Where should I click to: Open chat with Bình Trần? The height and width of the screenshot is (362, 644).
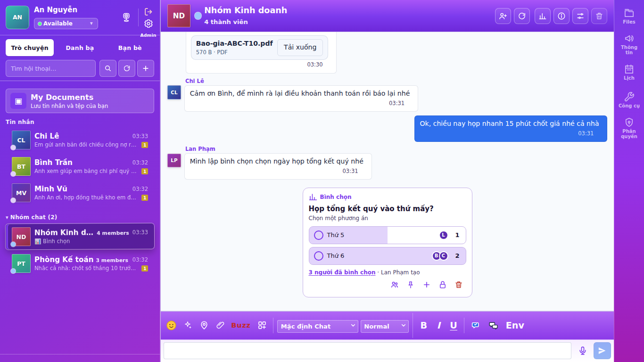click(x=80, y=166)
